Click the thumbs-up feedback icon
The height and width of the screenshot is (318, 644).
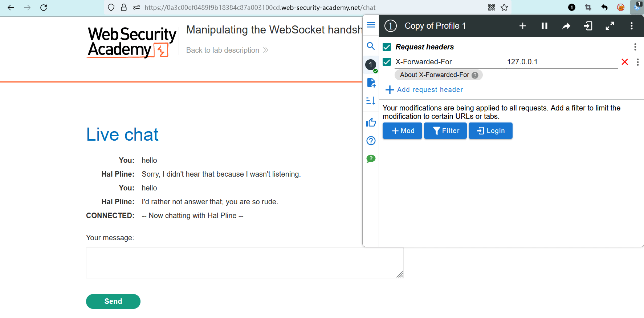(x=371, y=122)
